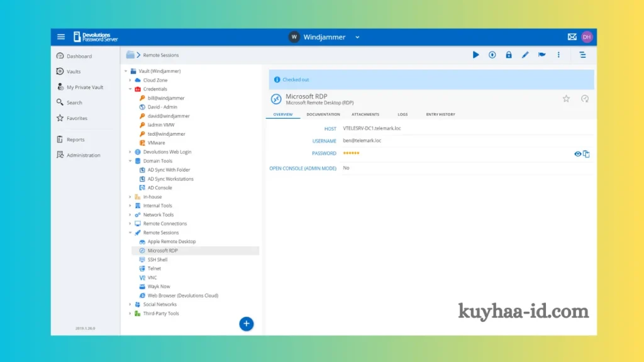Open Dashboard in sidebar
This screenshot has height=362, width=644.
click(x=79, y=56)
